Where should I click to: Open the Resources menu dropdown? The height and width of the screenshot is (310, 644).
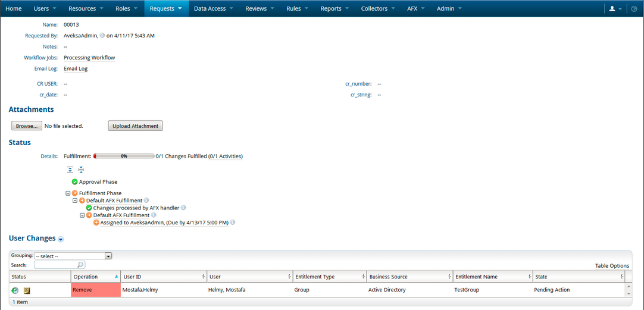pyautogui.click(x=86, y=8)
